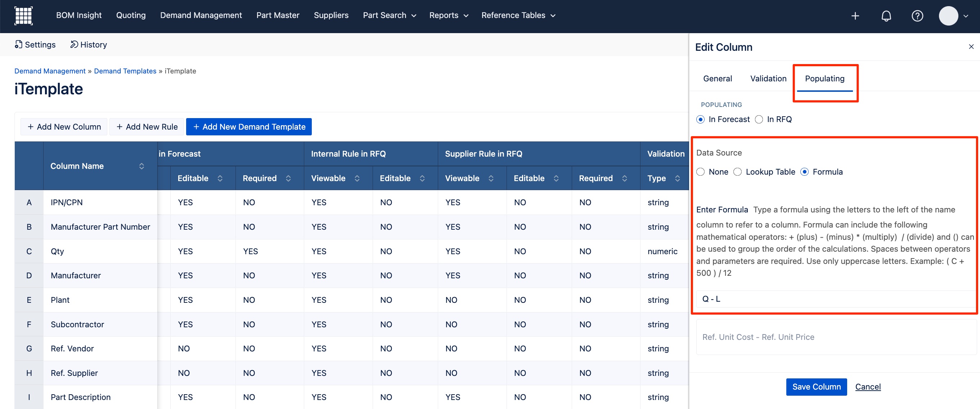
Task: Sort Supplier Rule Viewable column
Action: [x=491, y=178]
